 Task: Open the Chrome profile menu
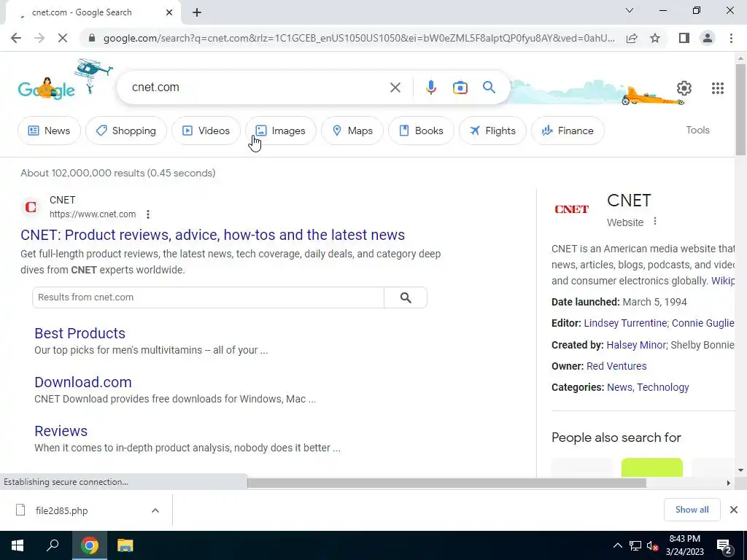click(708, 38)
